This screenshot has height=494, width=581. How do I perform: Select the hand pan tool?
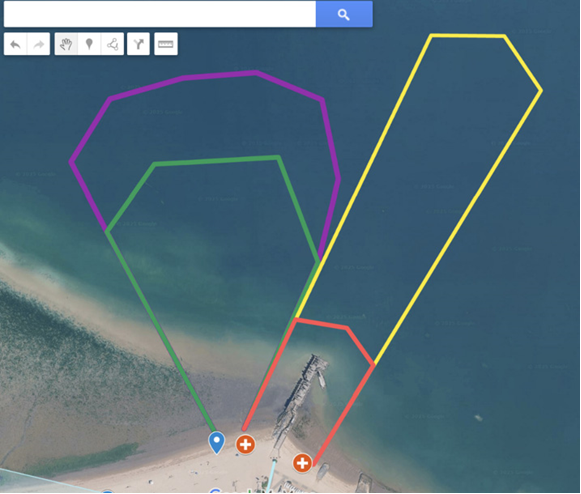click(66, 44)
